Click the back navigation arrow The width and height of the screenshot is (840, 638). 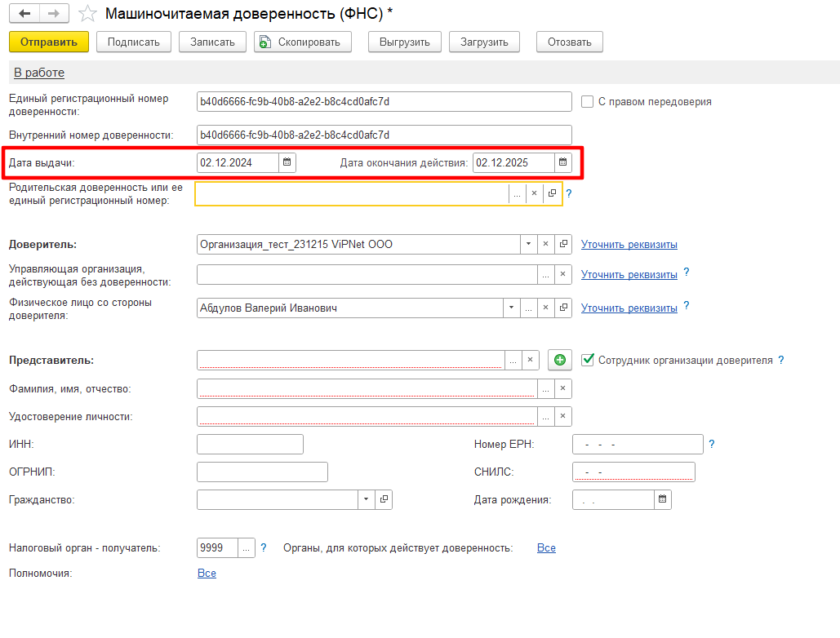click(24, 14)
